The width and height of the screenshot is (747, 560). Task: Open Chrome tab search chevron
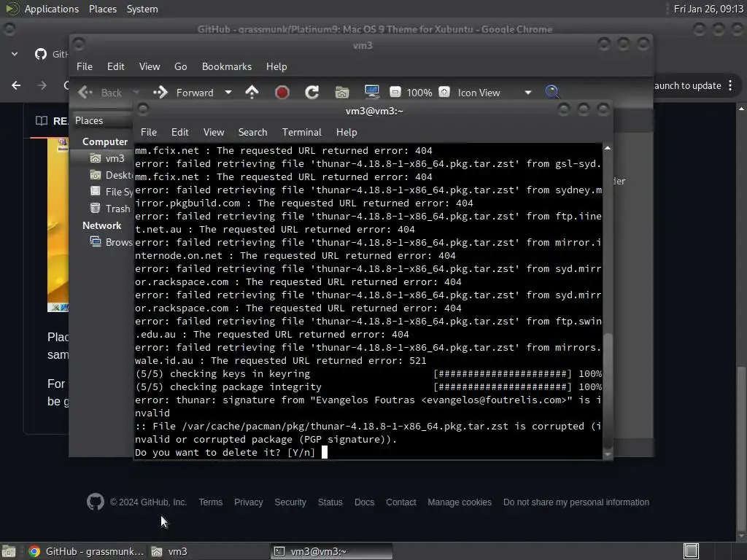click(x=15, y=54)
